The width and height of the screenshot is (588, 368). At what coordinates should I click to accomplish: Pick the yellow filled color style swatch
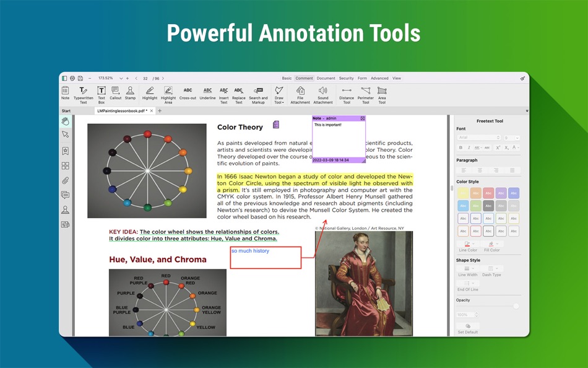point(463,193)
